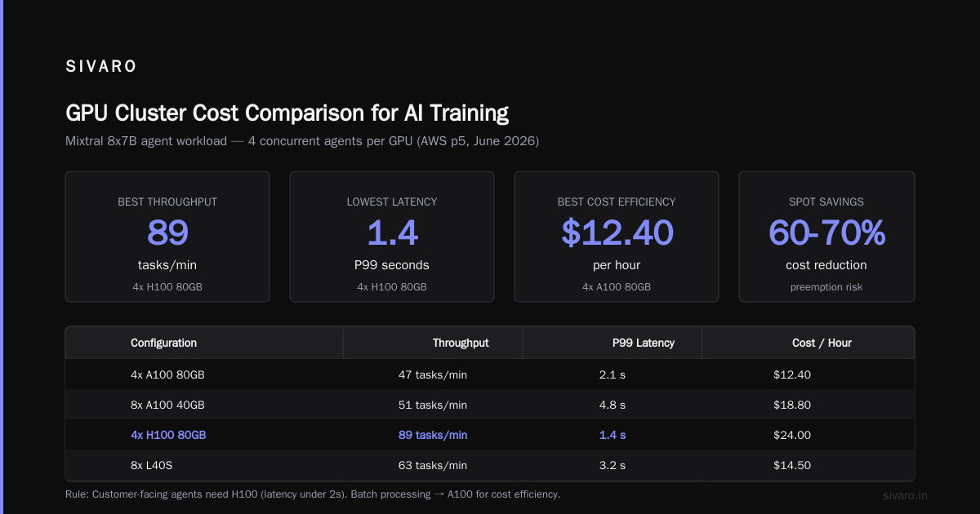Click the 1.4 s latency table cell
Screen dimensions: 980x514
[612, 435]
